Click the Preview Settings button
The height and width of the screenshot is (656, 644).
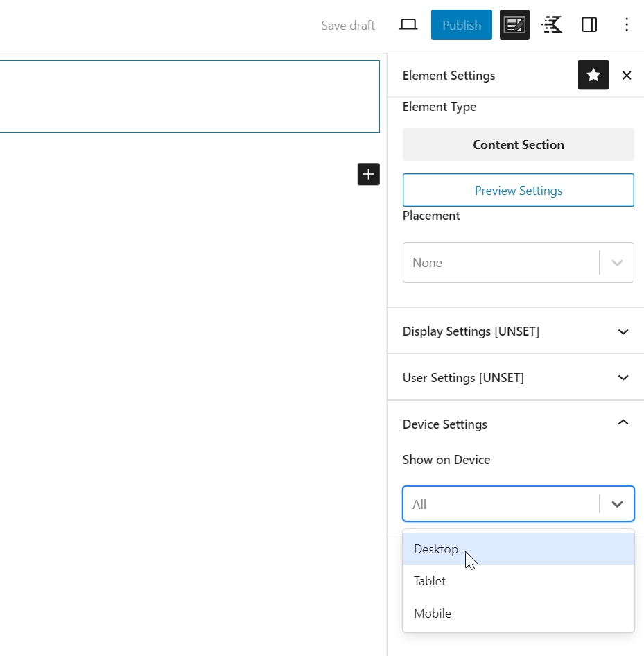(518, 190)
